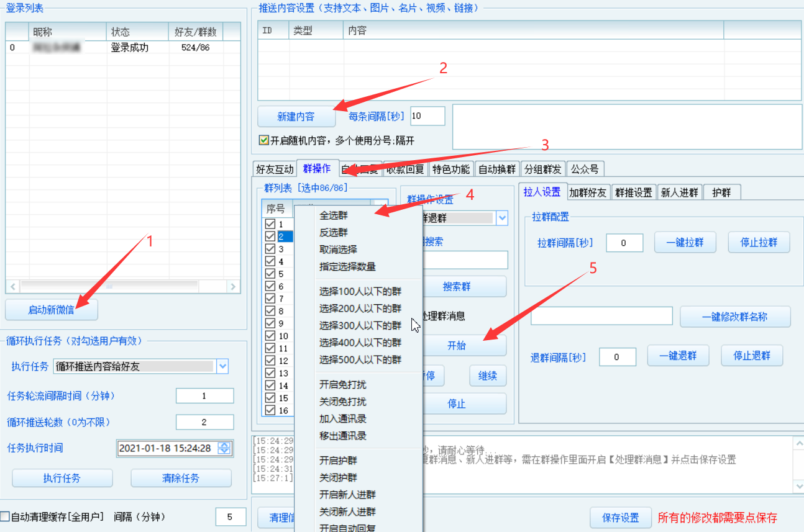Choose 反选群 in the context menu
The height and width of the screenshot is (532, 804).
334,233
